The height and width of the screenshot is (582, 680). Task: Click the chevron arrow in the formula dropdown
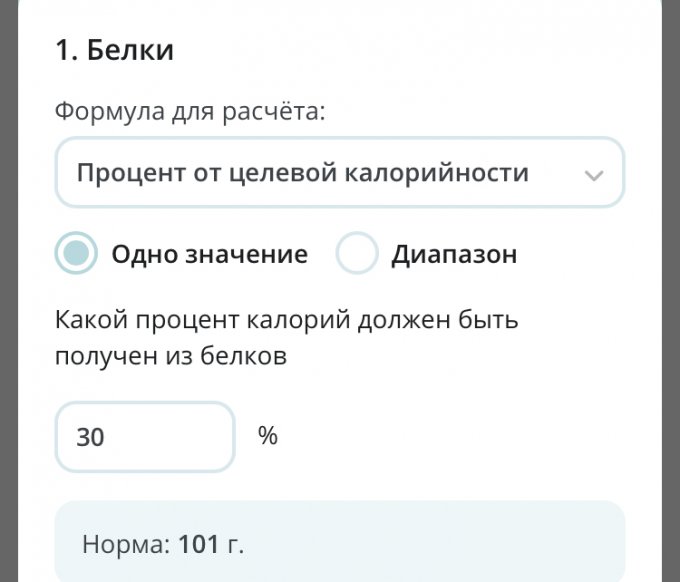(593, 175)
